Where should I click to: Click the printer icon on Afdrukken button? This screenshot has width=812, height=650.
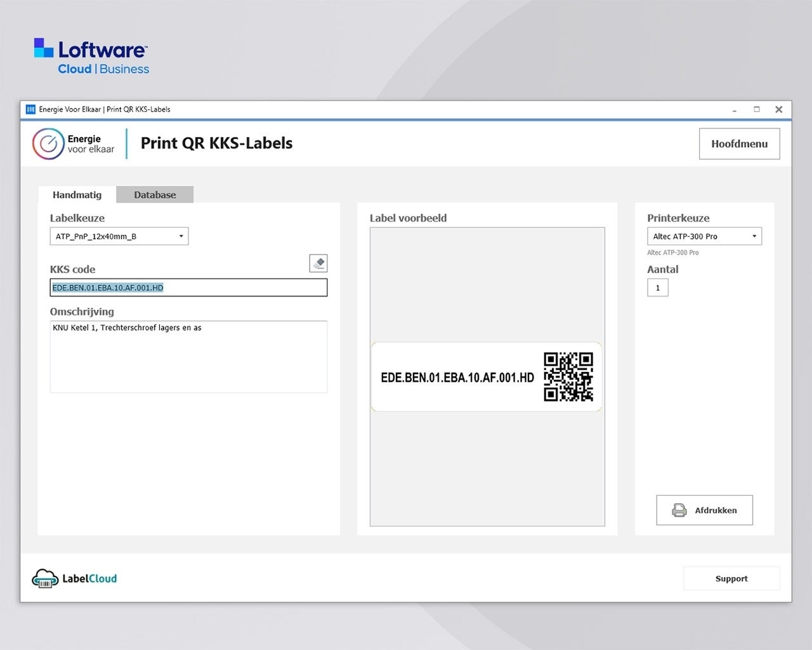coord(679,510)
